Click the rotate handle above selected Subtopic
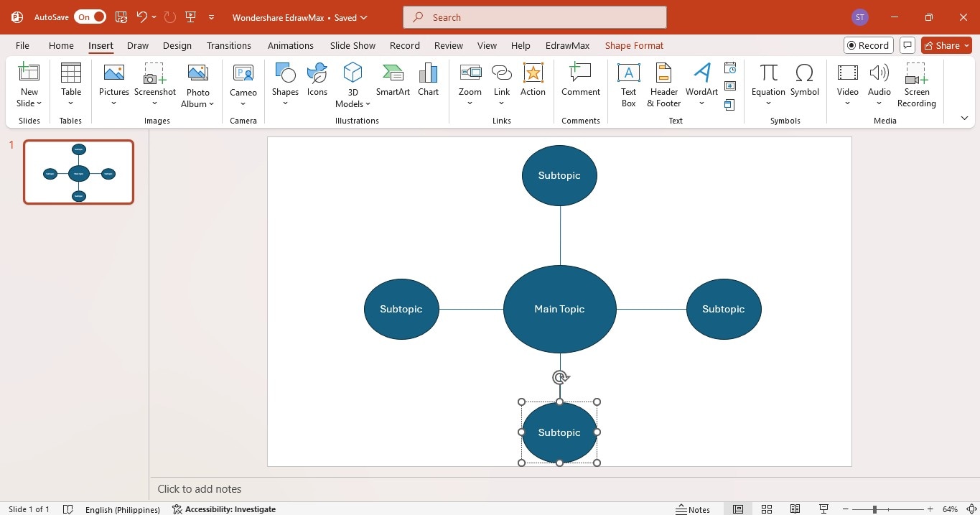Screen dimensions: 980x515 click(560, 377)
